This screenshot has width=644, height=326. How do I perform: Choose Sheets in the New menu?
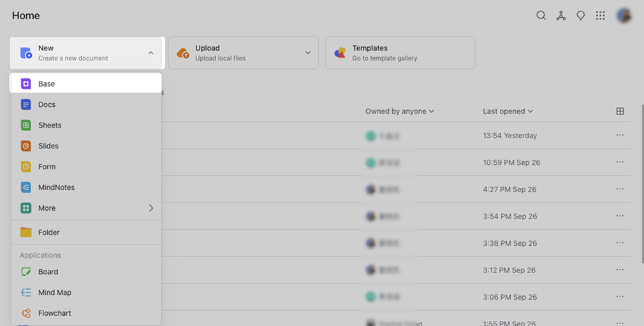[x=49, y=125]
